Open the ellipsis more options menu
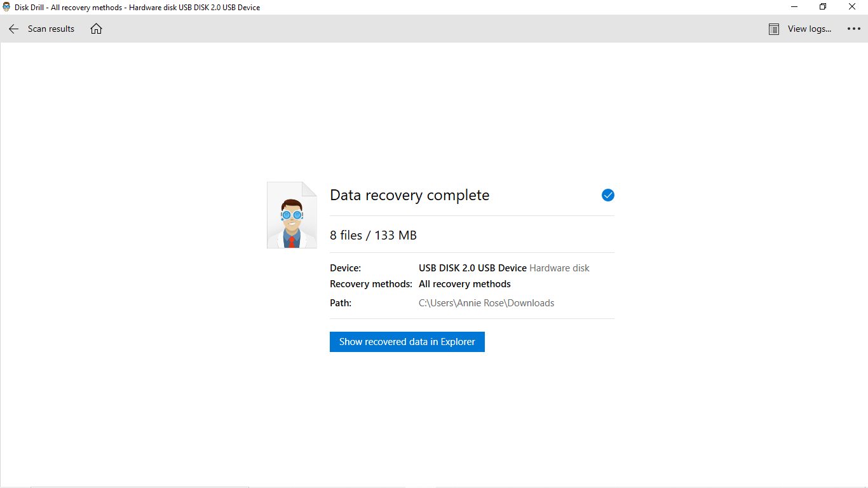Viewport: 868px width, 488px height. click(x=854, y=29)
